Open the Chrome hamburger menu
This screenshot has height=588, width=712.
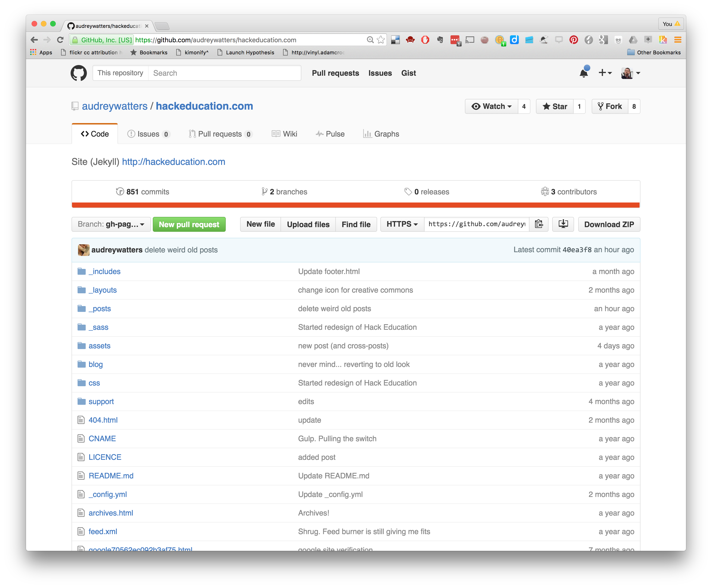pos(678,40)
